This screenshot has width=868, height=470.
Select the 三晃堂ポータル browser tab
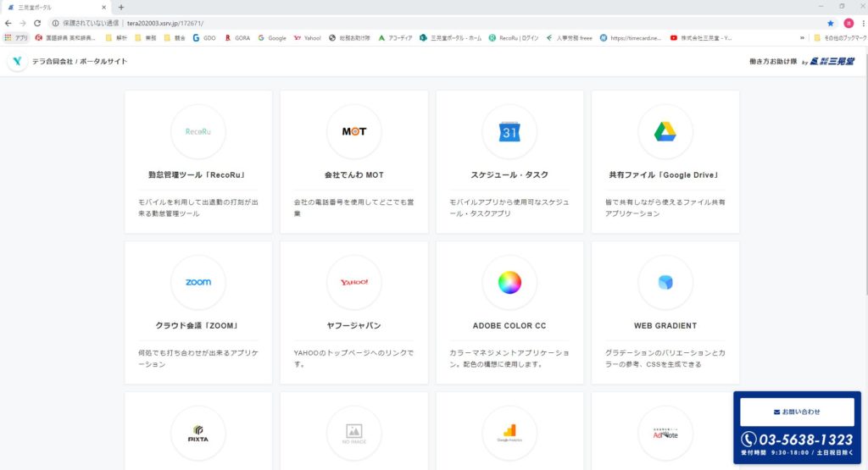(x=51, y=7)
